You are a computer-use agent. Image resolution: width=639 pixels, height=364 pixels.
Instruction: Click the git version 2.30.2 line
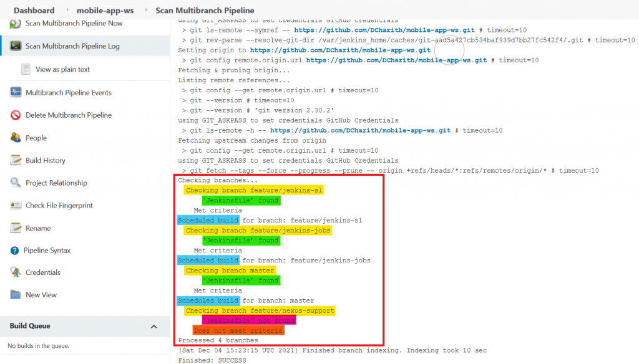tap(258, 110)
